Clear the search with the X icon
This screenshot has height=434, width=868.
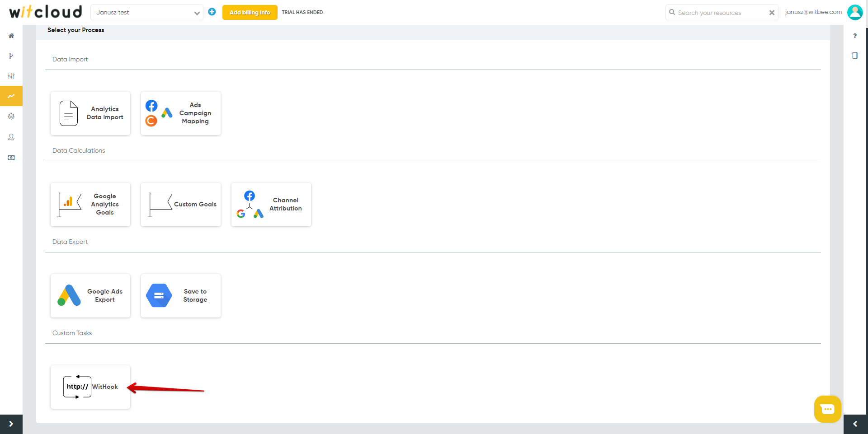(772, 13)
